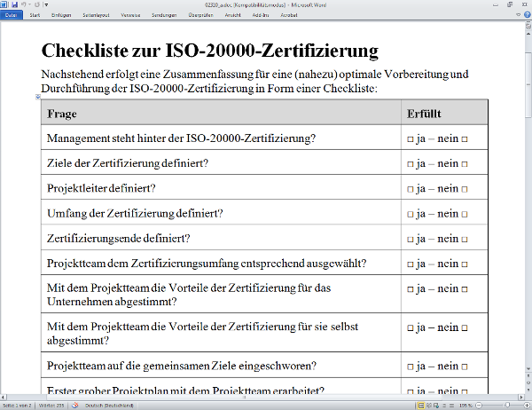The width and height of the screenshot is (532, 410).
Task: Tick 'ja' for Umfang der Zertifizierung definiert
Action: point(411,214)
